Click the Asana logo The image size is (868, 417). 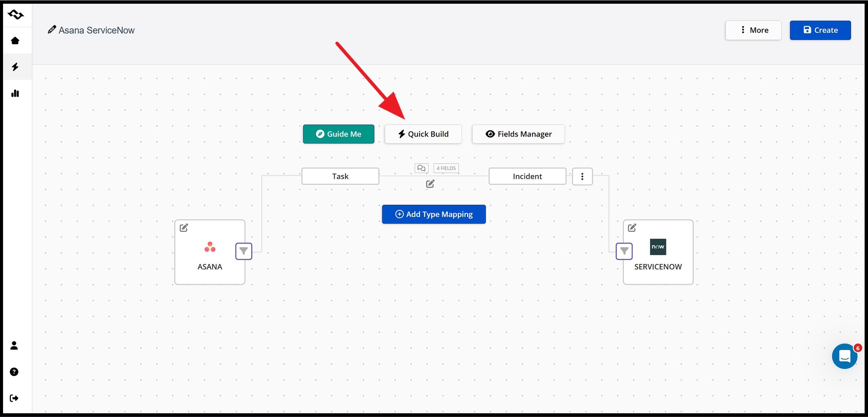[210, 247]
